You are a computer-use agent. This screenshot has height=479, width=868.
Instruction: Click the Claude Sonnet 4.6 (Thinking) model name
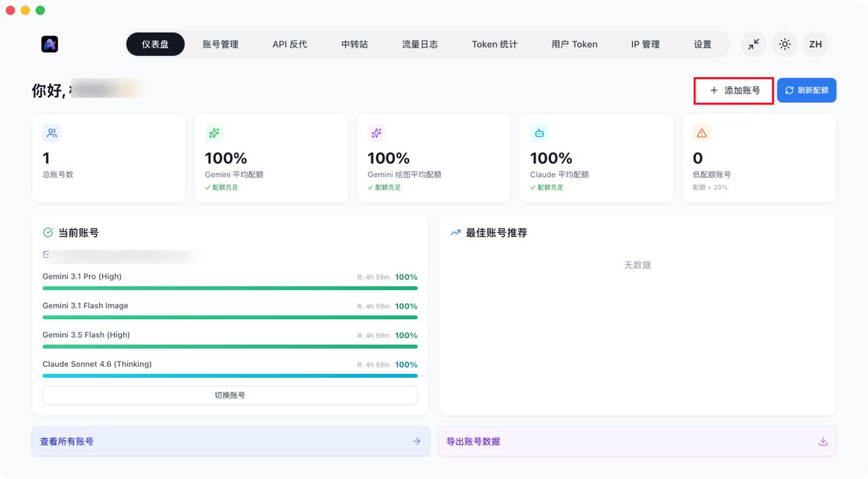tap(97, 364)
